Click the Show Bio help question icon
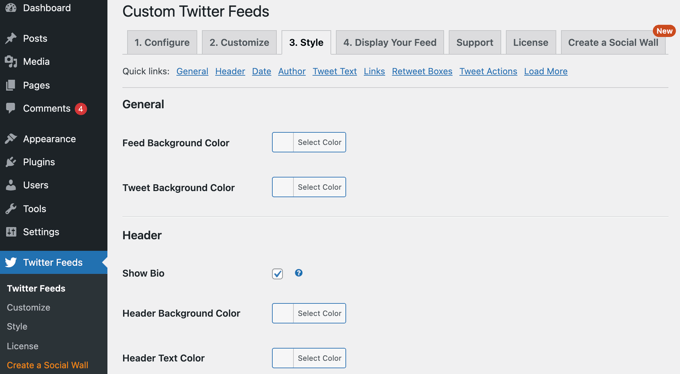 299,273
